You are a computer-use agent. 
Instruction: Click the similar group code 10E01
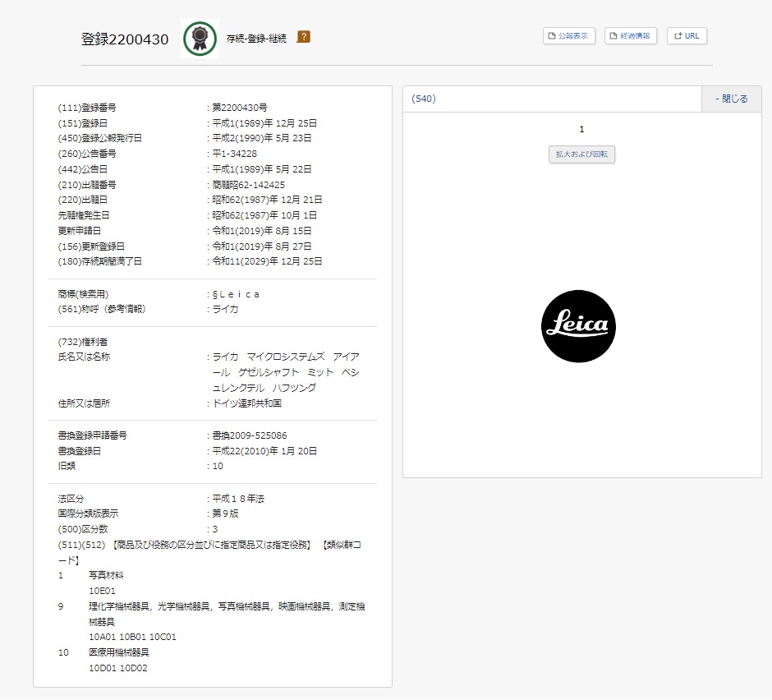(103, 591)
